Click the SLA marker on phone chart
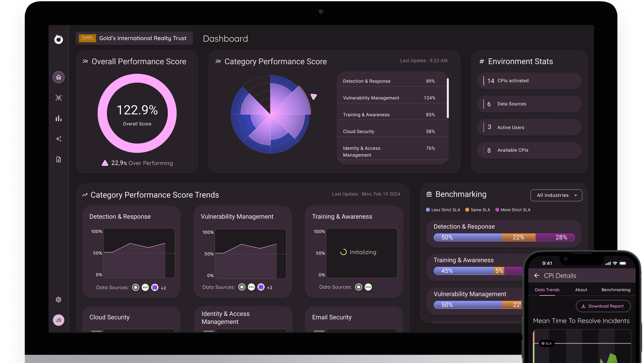This screenshot has height=363, width=644. pos(546,343)
